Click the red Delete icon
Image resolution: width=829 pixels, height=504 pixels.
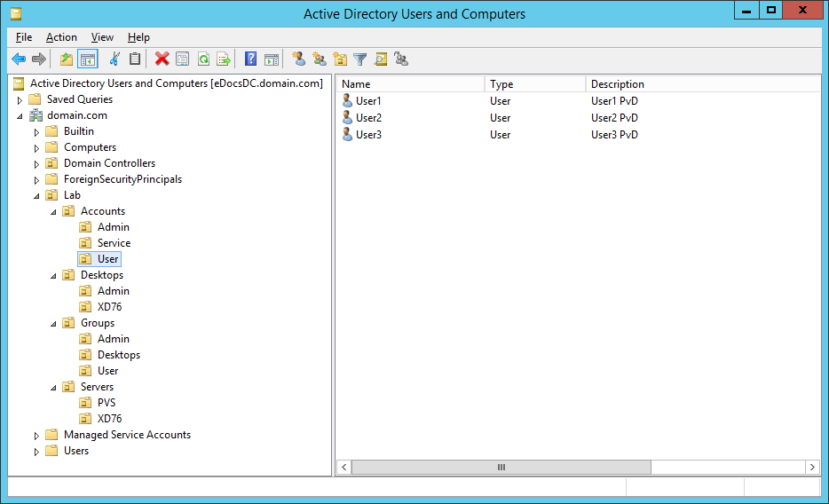(x=162, y=59)
